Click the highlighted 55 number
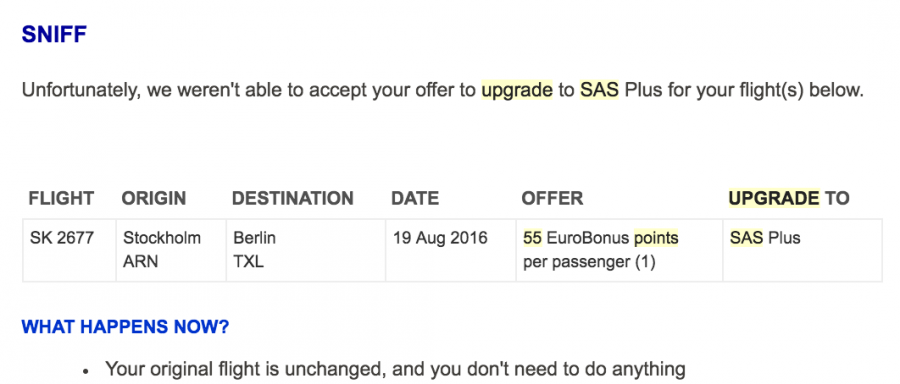 pos(533,238)
